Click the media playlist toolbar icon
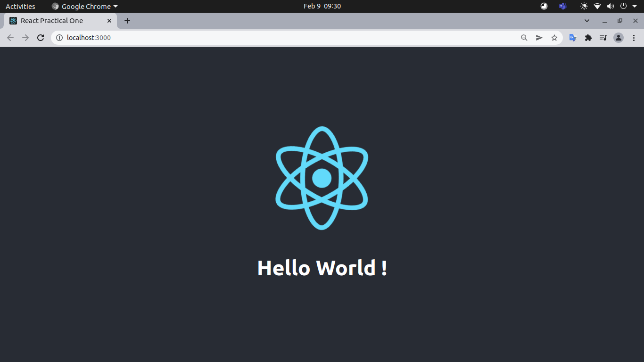The height and width of the screenshot is (362, 644). point(603,37)
